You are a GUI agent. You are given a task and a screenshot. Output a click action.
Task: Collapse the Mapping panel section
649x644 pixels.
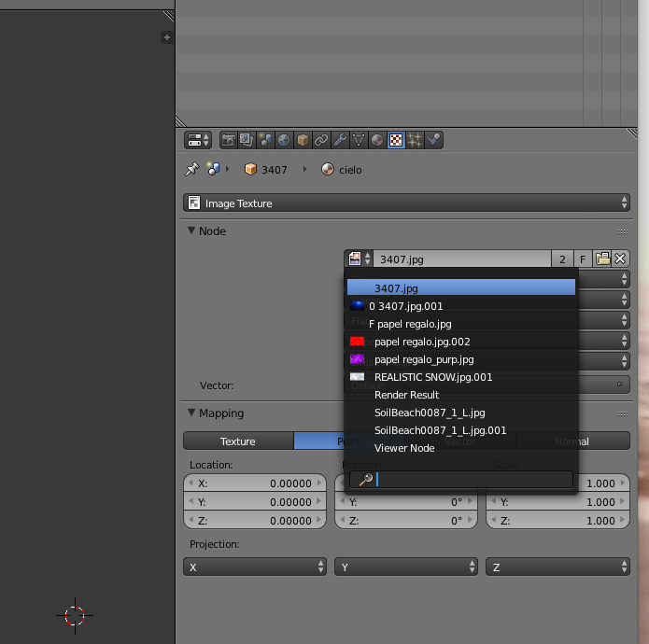coord(192,413)
